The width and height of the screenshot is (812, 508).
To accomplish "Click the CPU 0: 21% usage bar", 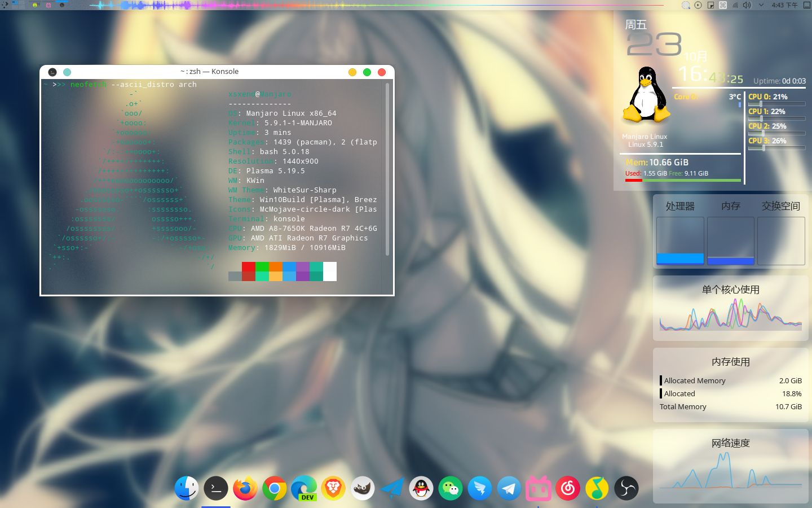I will coord(776,104).
